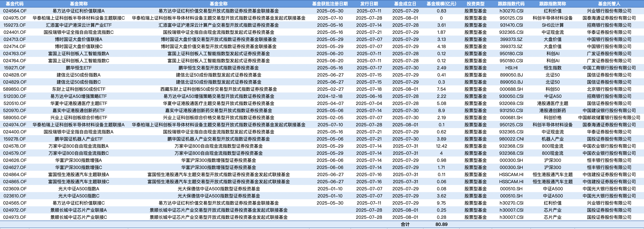Click the 发行日期 column header
Screen dimensions: 644x229
(369, 4)
